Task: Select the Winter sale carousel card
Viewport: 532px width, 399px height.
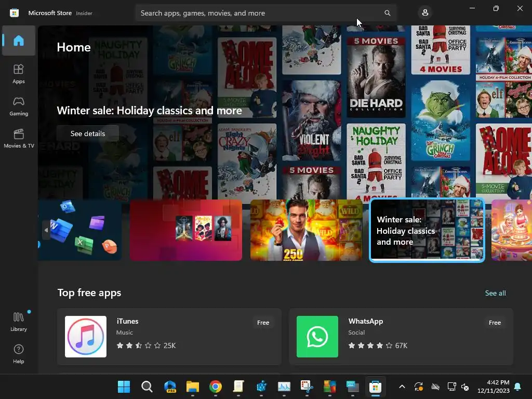Action: [x=427, y=230]
